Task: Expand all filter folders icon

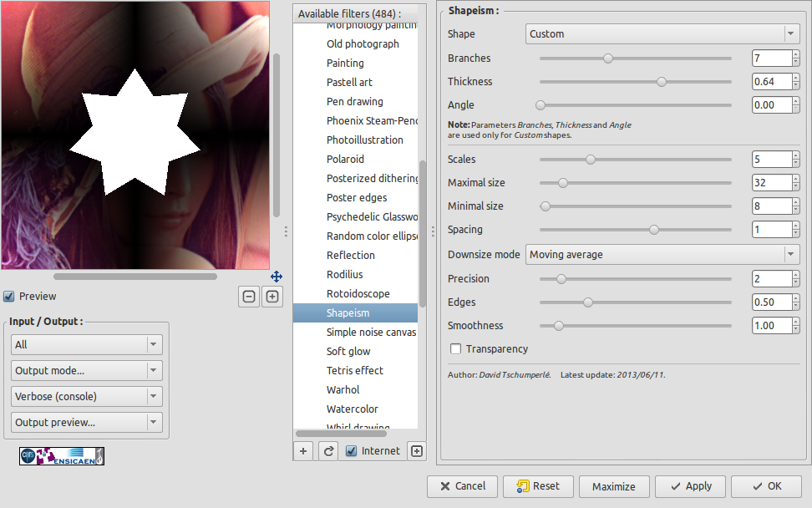Action: [417, 451]
